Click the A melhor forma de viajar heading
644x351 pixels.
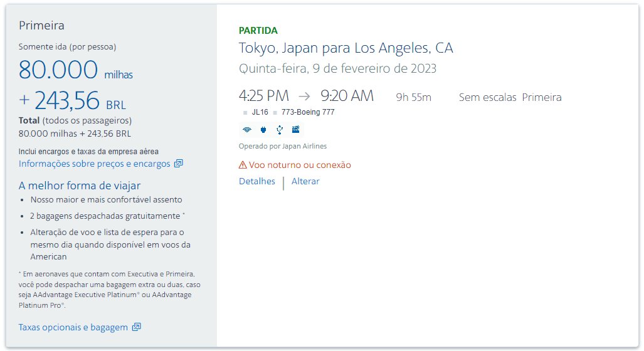(x=80, y=186)
